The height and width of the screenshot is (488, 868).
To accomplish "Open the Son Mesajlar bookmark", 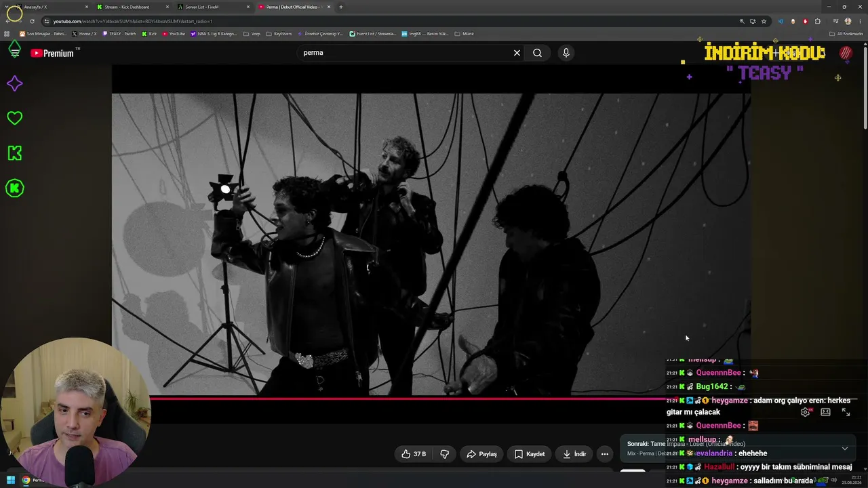I will click(x=43, y=34).
